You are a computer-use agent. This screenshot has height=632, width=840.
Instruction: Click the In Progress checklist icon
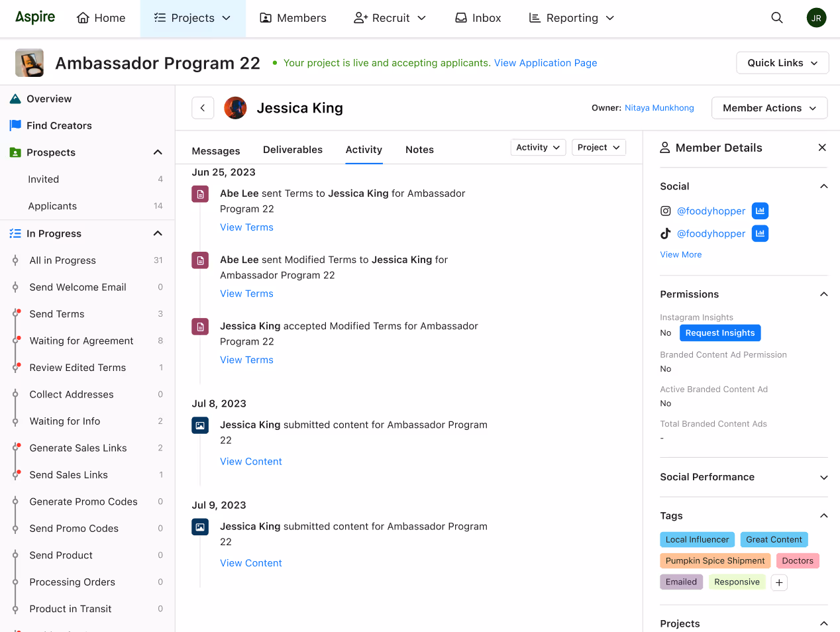(15, 233)
